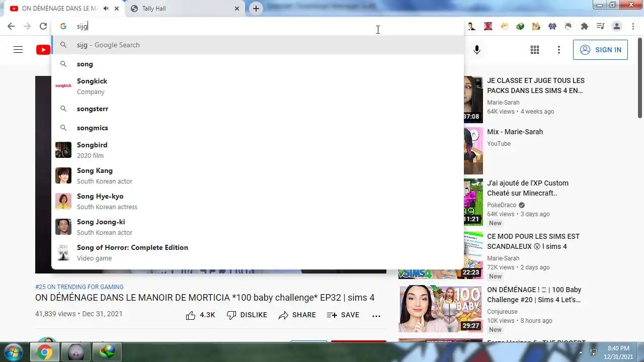The image size is (644, 362).
Task: Pick the 'songsterr' suggestion
Action: [258, 109]
